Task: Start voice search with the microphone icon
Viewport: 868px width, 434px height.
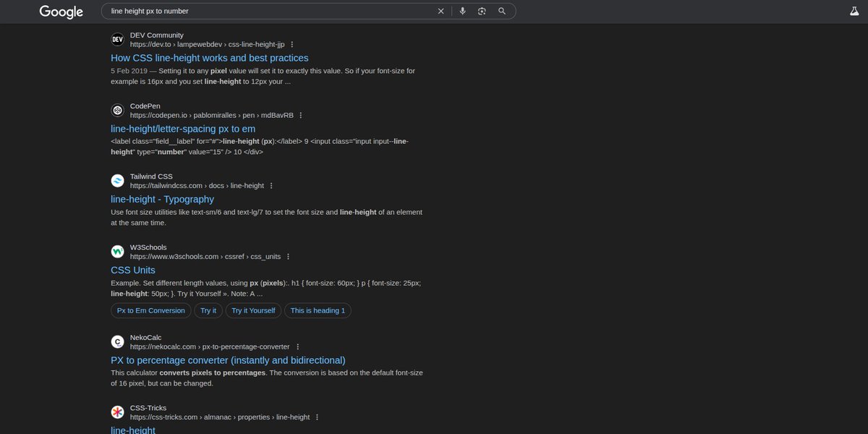Action: pos(462,11)
